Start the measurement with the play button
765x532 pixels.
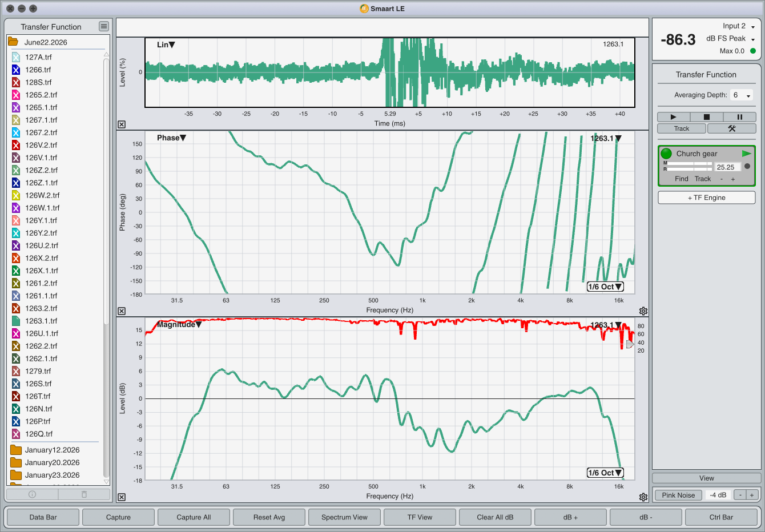[x=673, y=117]
